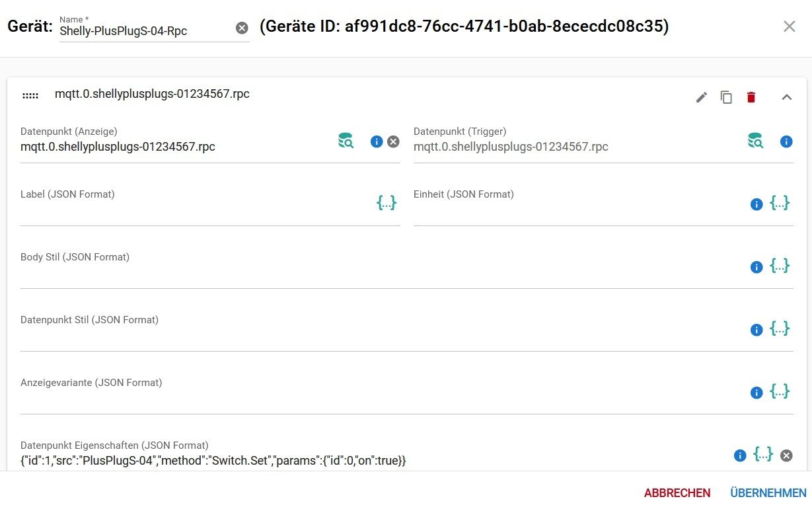The width and height of the screenshot is (812, 505).
Task: Delete the datapoint using the red trash icon
Action: tap(751, 98)
